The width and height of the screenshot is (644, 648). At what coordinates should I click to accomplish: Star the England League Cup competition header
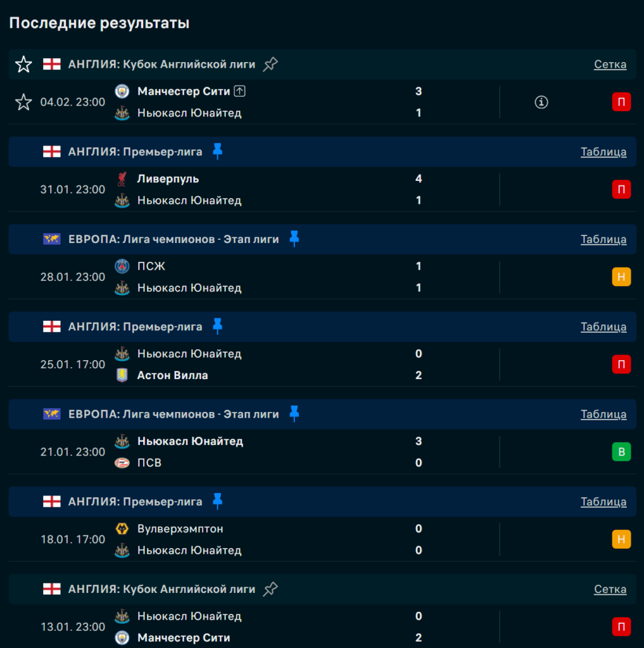(x=23, y=64)
